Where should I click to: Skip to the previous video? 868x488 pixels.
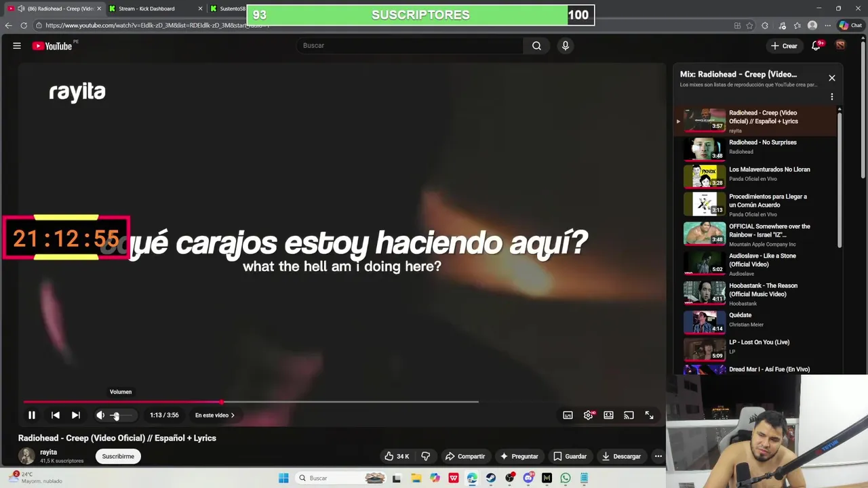[x=56, y=415]
